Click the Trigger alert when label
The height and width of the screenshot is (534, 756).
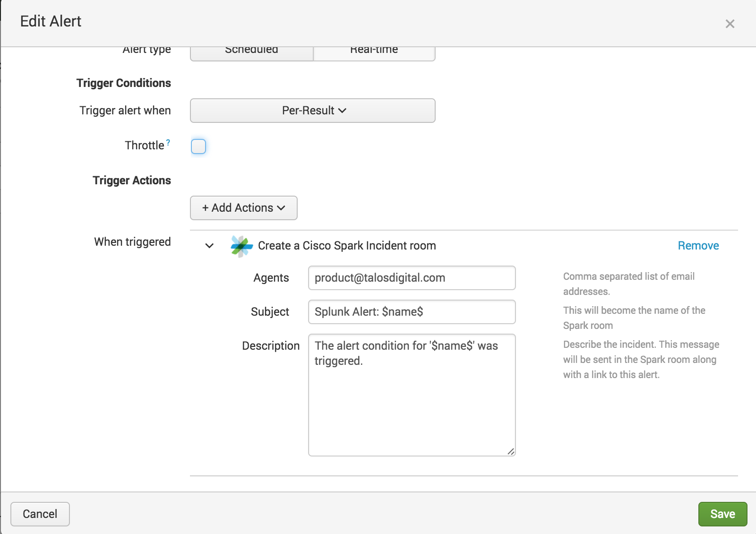[x=125, y=111]
